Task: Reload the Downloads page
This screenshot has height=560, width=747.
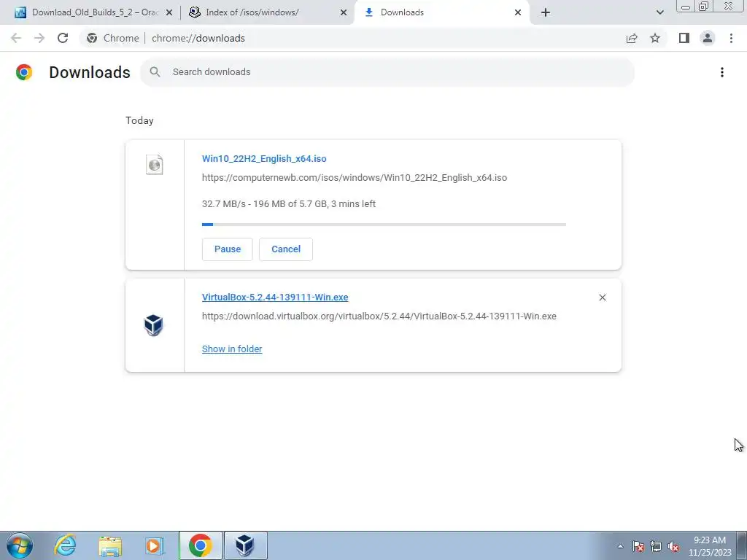Action: tap(63, 38)
